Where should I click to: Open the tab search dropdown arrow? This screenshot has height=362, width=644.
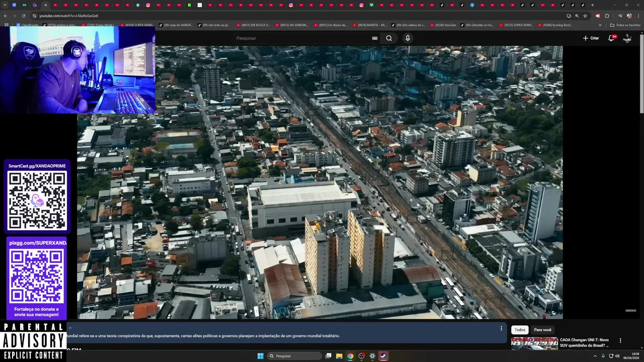pos(4,5)
